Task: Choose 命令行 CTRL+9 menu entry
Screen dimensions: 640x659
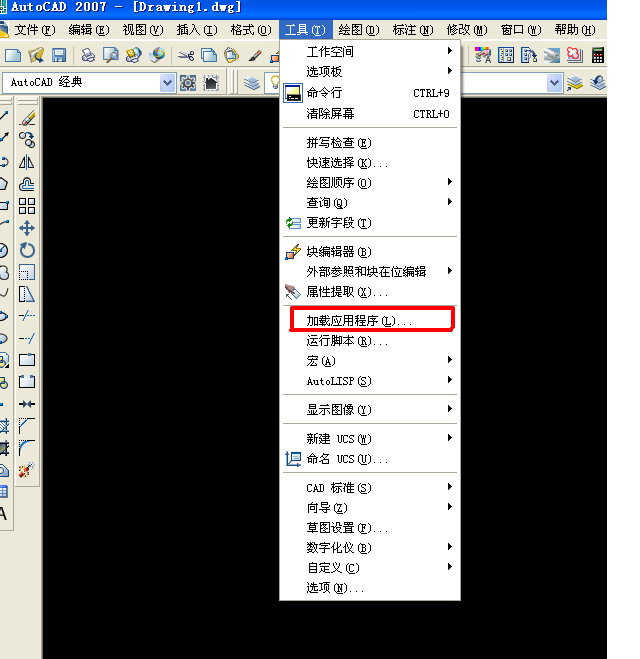Action: pos(370,93)
